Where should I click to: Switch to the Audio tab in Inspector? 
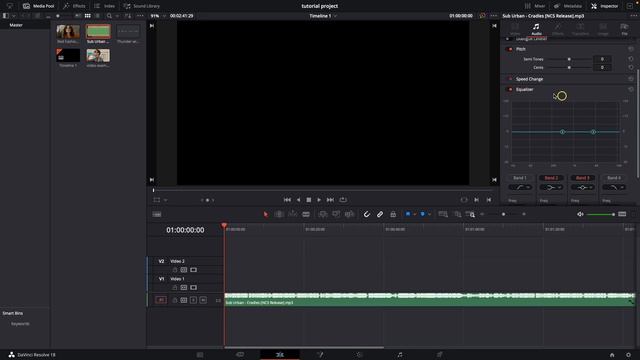point(536,29)
